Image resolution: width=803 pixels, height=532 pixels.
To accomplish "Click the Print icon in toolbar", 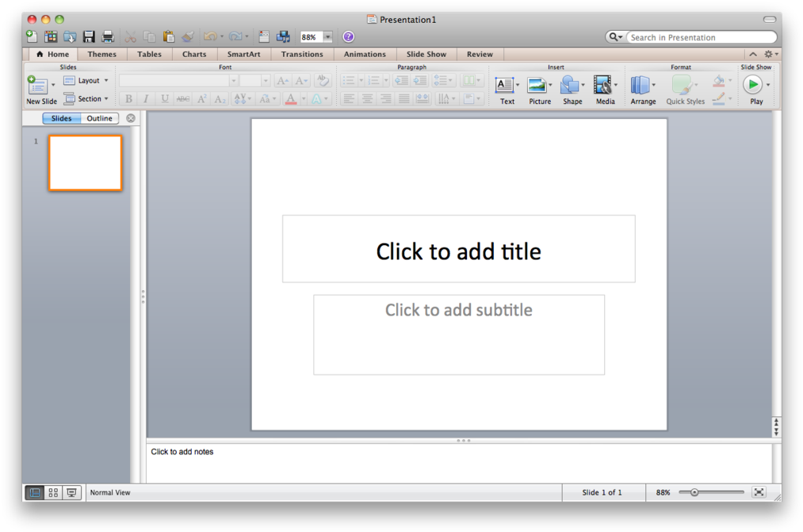I will tap(108, 36).
